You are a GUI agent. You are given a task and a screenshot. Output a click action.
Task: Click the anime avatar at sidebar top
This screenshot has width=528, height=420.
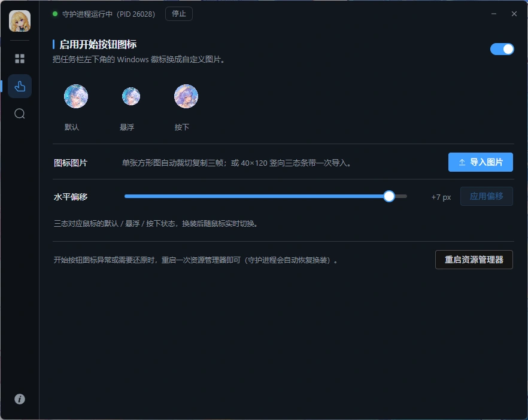20,21
